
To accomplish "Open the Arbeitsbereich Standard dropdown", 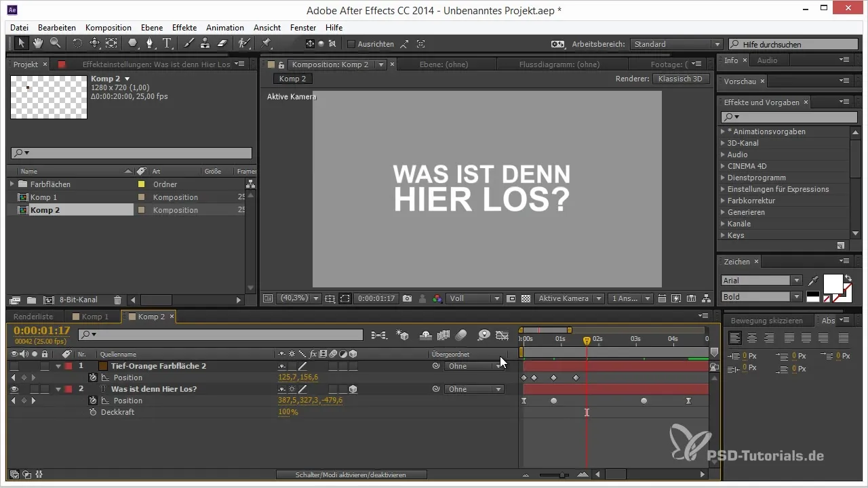I will point(676,44).
